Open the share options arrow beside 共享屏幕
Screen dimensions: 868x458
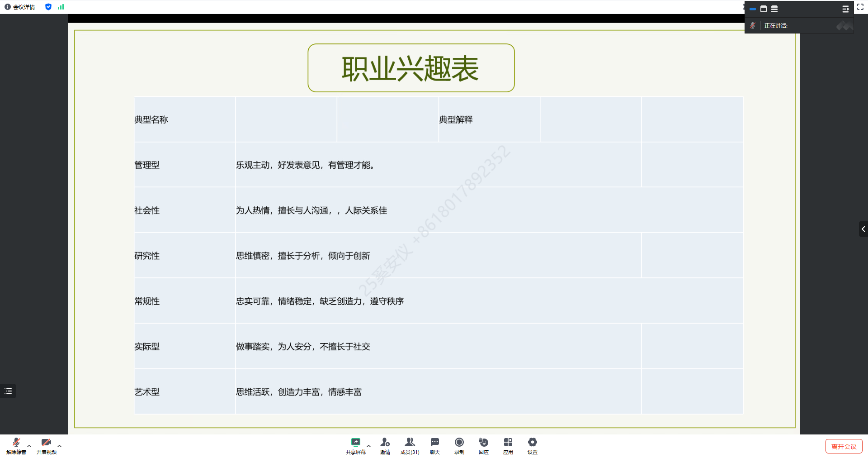tap(369, 446)
